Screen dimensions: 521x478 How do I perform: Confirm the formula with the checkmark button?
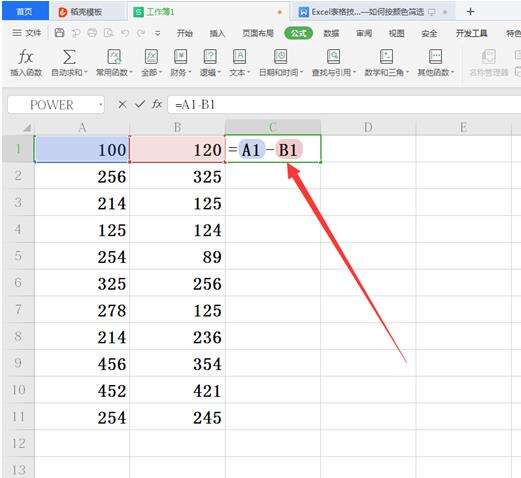coord(140,105)
